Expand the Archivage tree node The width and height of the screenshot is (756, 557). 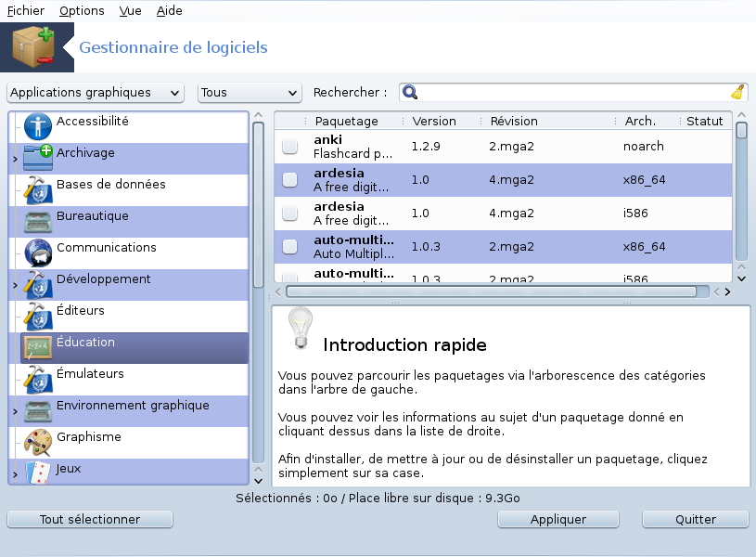coord(15,159)
